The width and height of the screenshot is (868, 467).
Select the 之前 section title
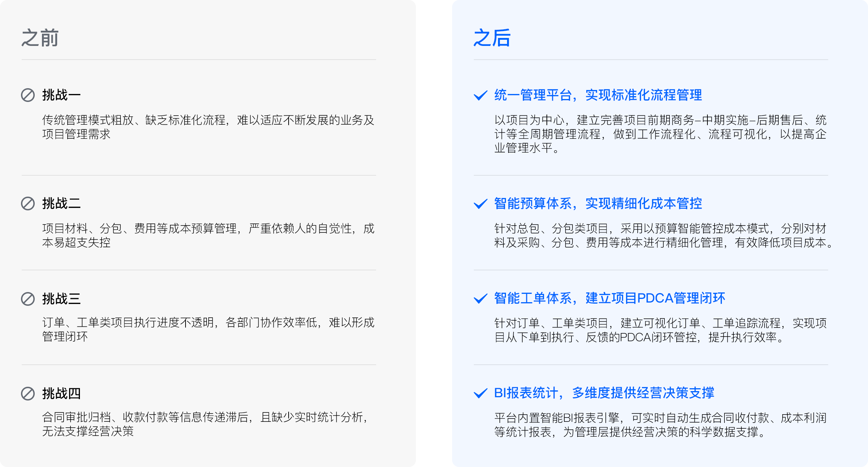coord(40,38)
